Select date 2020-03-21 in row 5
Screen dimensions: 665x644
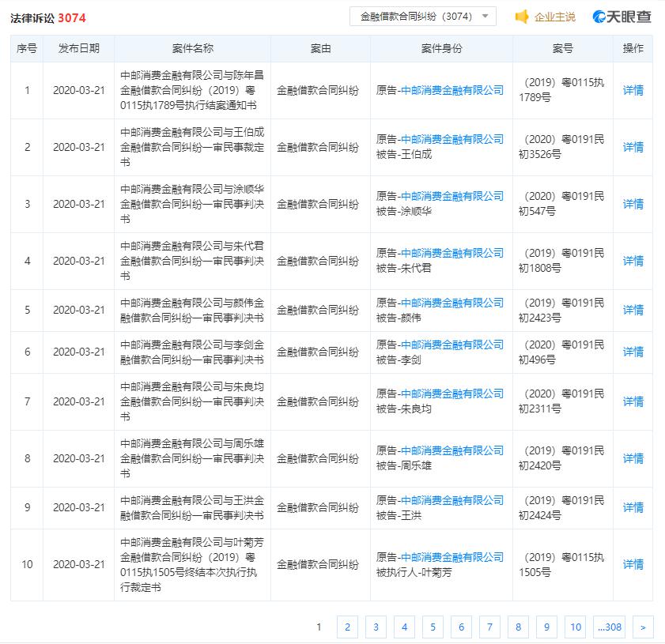tap(78, 310)
